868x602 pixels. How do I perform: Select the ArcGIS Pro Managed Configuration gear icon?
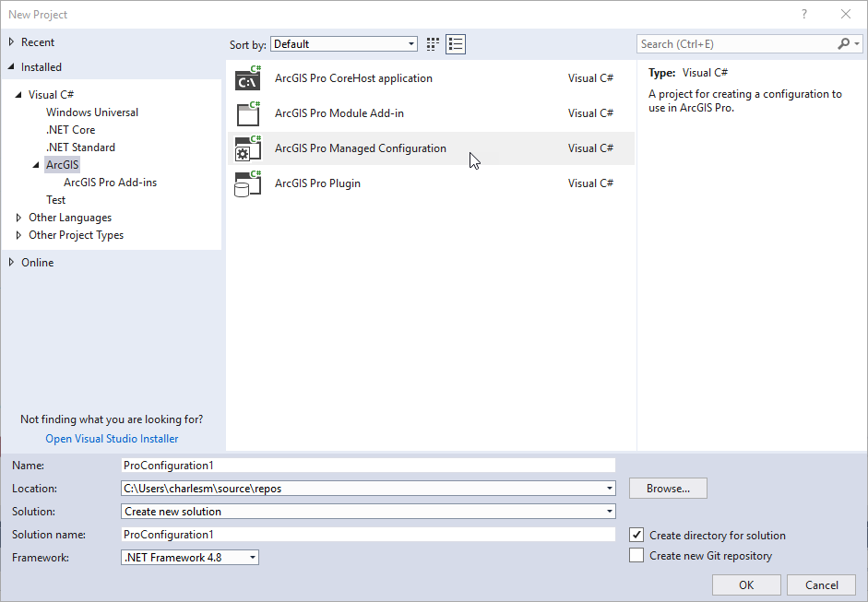coord(246,148)
